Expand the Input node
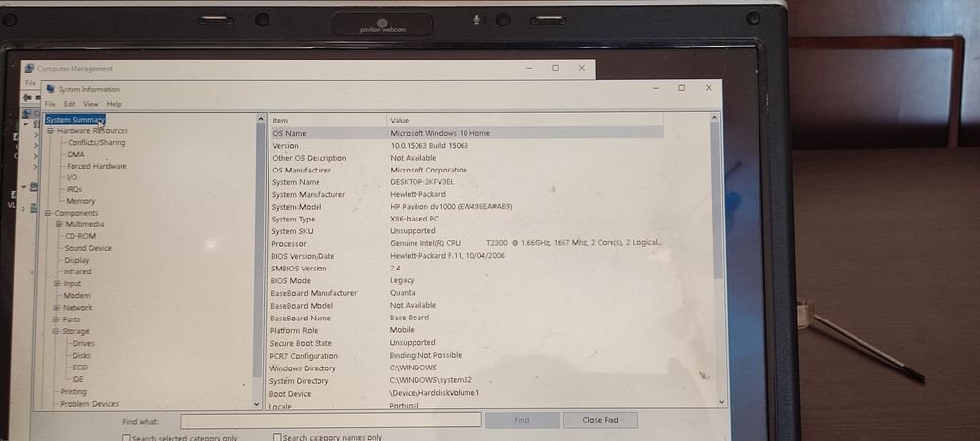The width and height of the screenshot is (980, 441). click(x=57, y=283)
